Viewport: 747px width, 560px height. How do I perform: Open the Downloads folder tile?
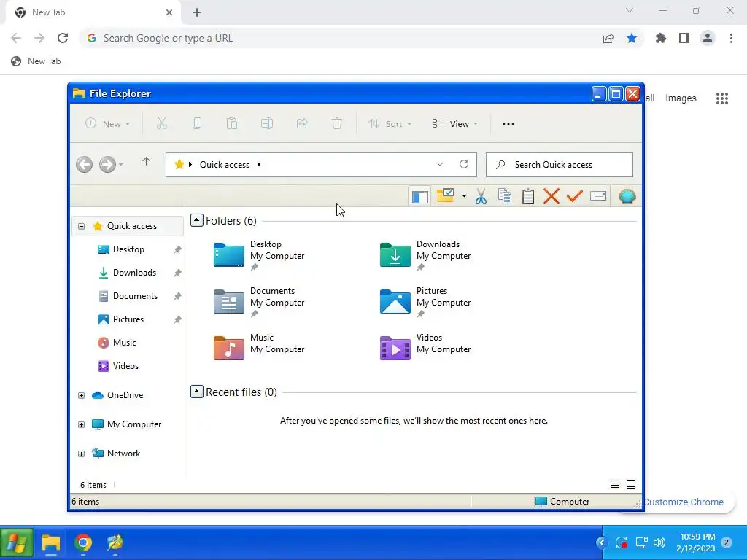(x=425, y=254)
